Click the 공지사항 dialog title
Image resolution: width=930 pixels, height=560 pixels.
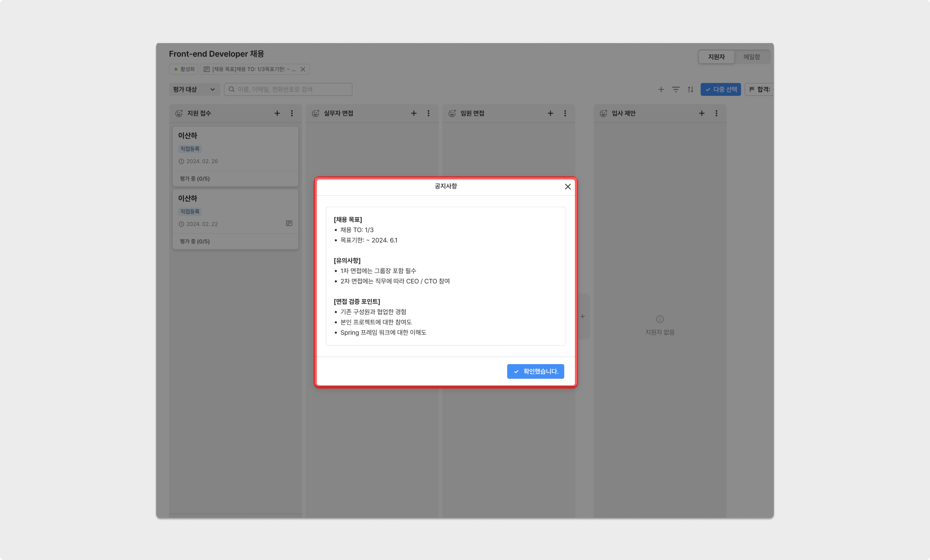[x=446, y=186]
